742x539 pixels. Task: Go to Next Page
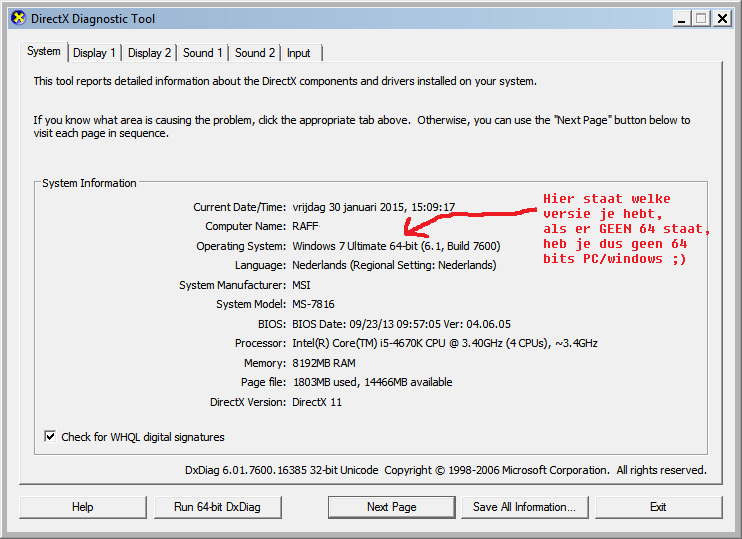tap(391, 507)
